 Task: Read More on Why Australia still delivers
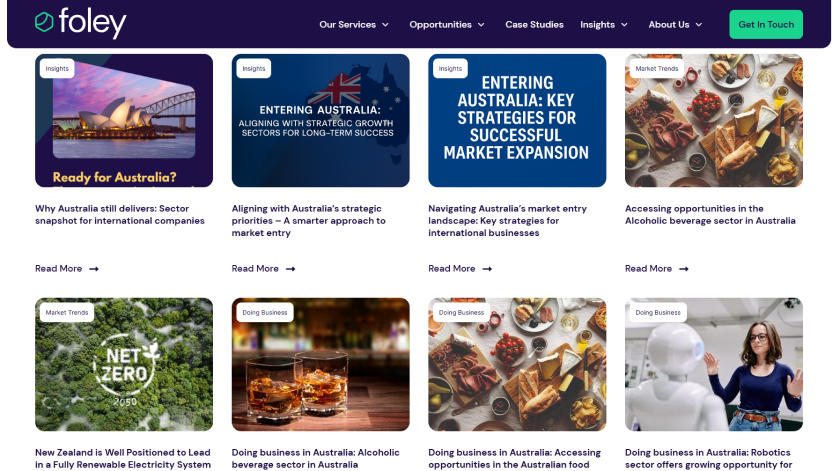59,269
